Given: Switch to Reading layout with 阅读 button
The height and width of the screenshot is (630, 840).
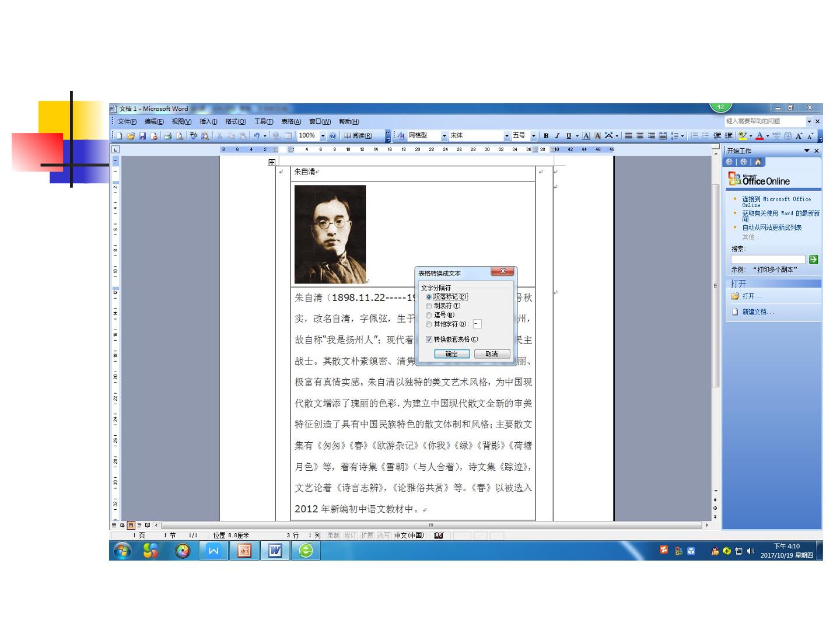Looking at the screenshot, I should [x=358, y=136].
